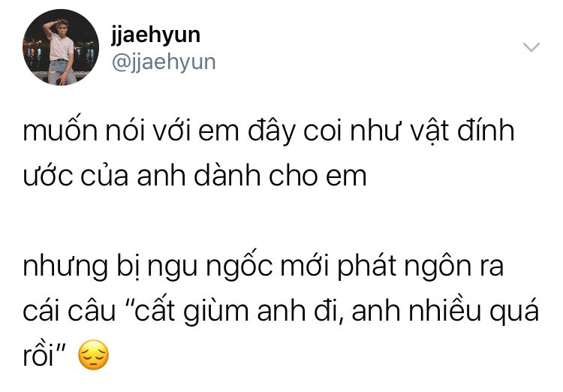Click the word "dành" in the tweet
563x392 pixels.
pos(227,175)
